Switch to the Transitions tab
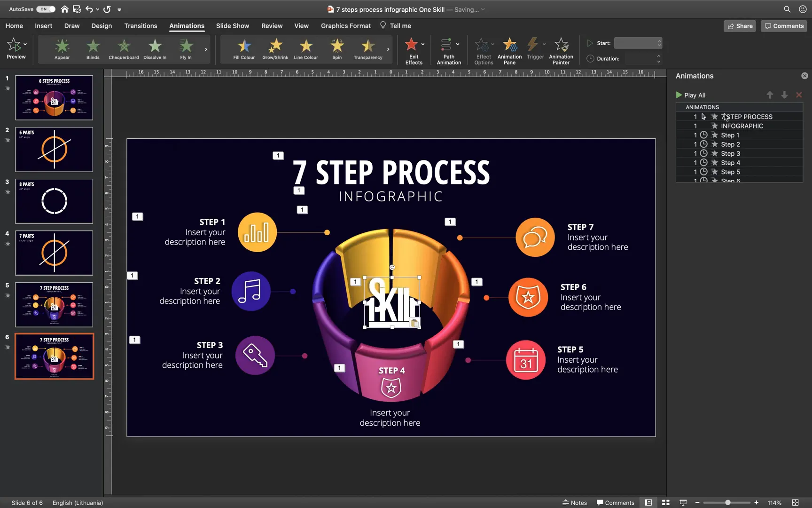This screenshot has height=508, width=812. click(141, 26)
